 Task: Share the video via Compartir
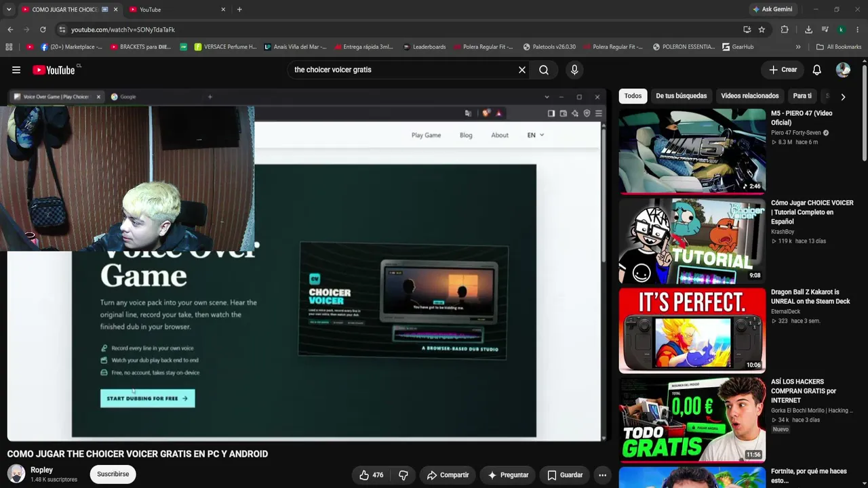[448, 475]
